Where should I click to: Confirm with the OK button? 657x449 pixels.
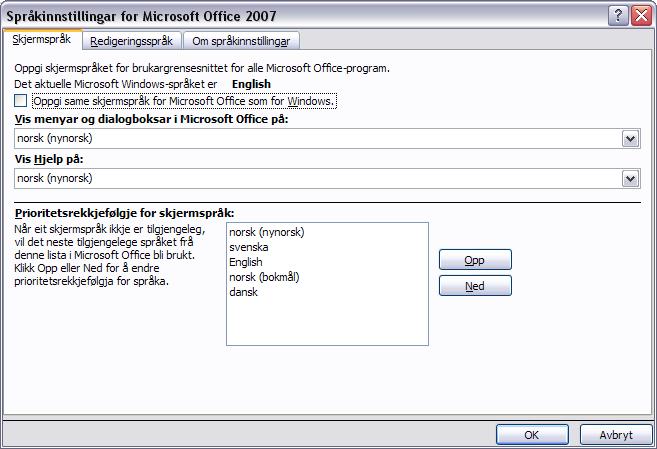[x=532, y=435]
